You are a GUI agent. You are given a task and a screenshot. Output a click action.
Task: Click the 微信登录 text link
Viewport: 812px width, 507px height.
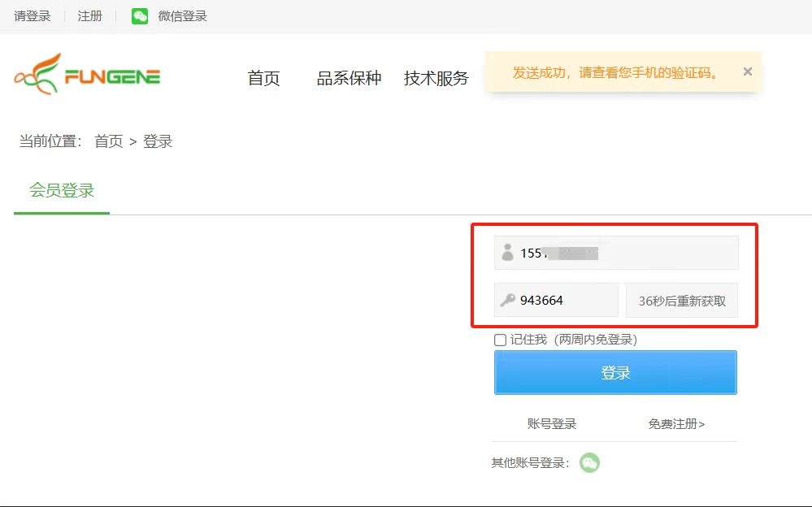182,16
